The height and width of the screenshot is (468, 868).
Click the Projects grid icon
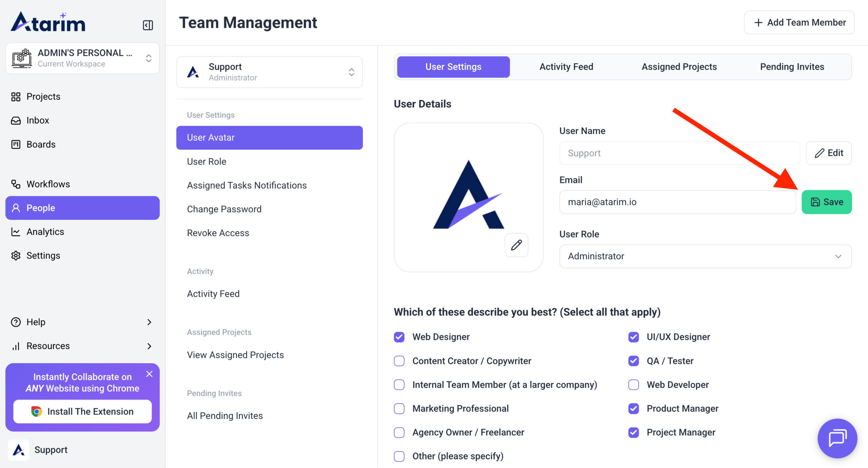(x=16, y=97)
